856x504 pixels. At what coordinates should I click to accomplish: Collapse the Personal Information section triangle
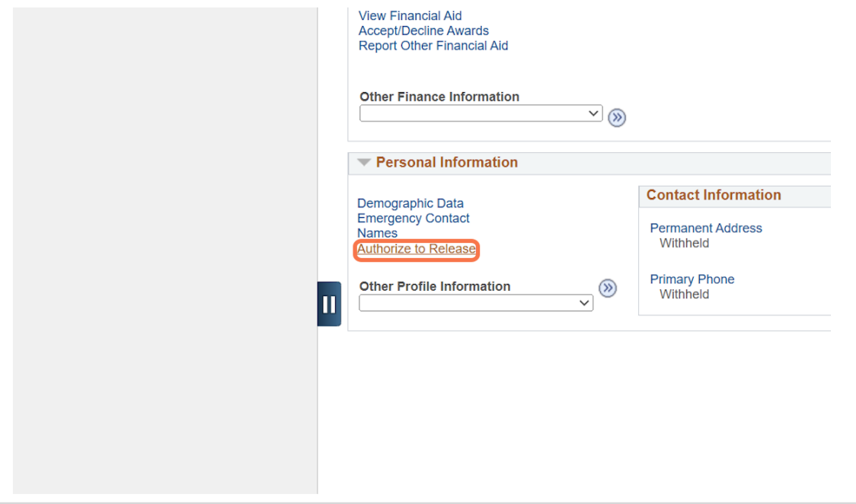coord(364,162)
